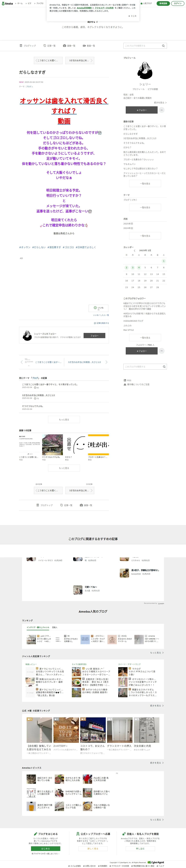The height and width of the screenshot is (868, 186).
Task: Open 動画一覧 tab in top navigation
Action: pyautogui.click(x=89, y=46)
